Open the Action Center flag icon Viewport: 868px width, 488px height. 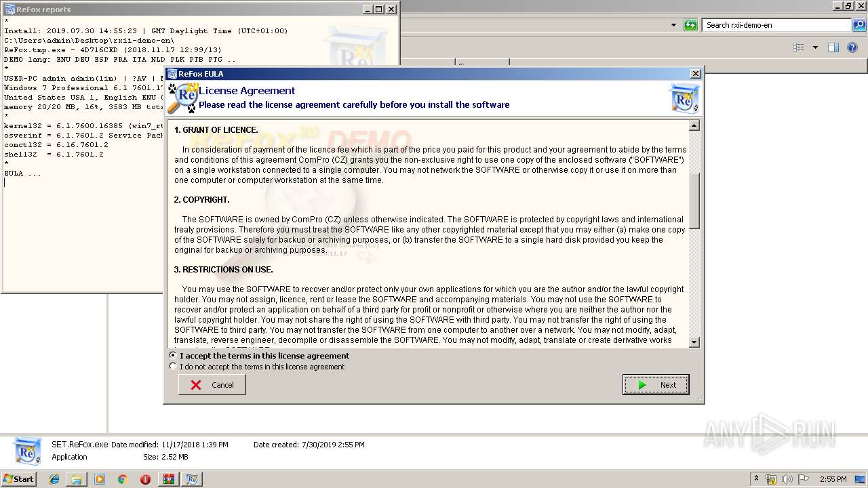pos(804,479)
